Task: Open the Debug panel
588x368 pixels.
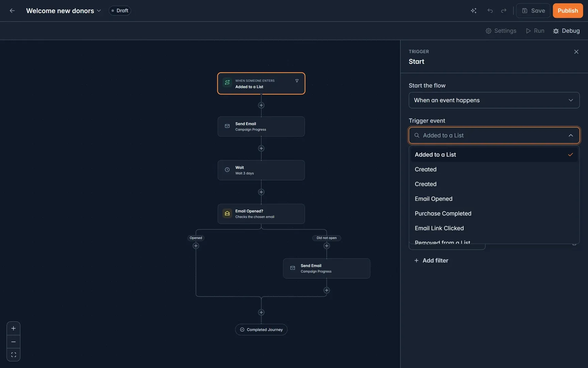Action: [567, 31]
